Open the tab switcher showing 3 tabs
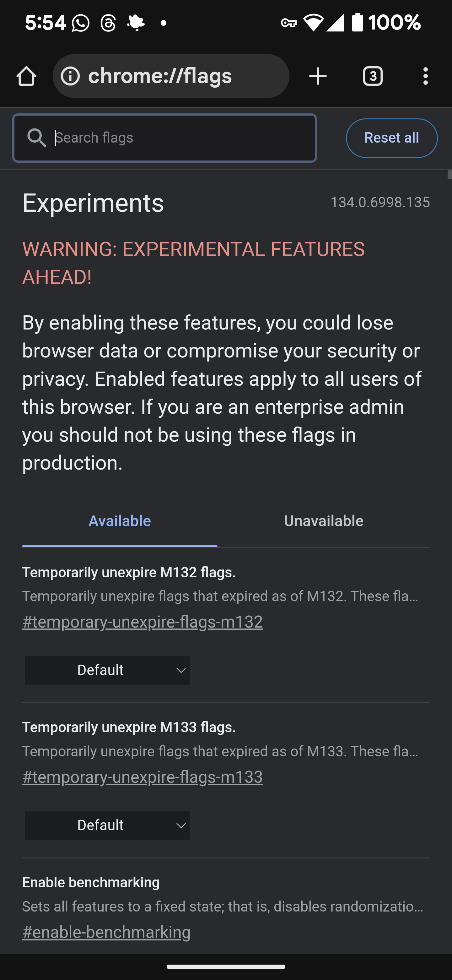This screenshot has height=980, width=452. click(x=373, y=76)
